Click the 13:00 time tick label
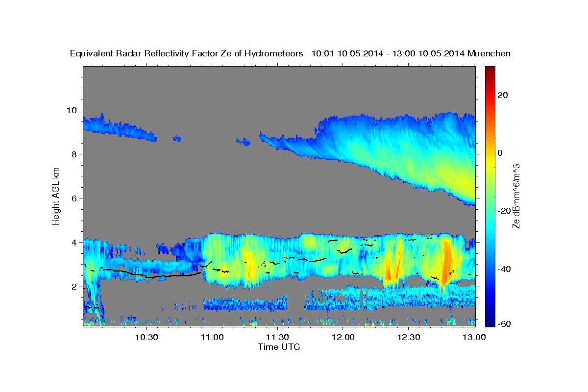This screenshot has width=588, height=392. click(x=474, y=337)
